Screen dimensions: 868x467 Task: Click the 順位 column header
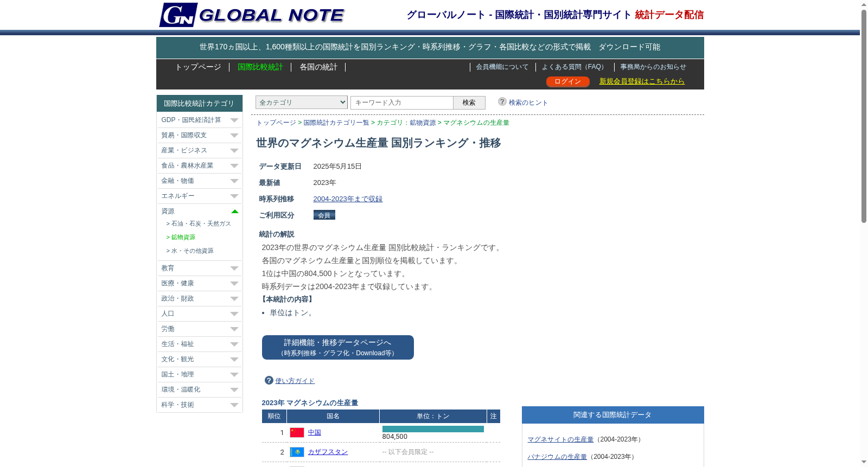point(274,416)
